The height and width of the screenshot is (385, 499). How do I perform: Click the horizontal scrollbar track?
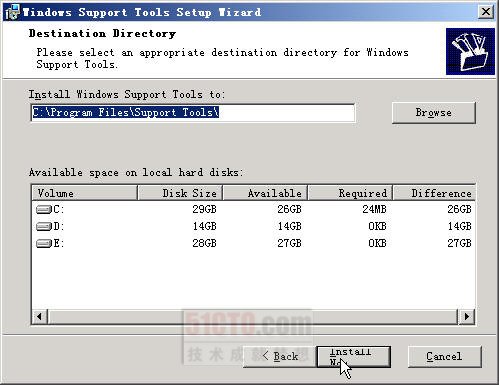coord(253,316)
